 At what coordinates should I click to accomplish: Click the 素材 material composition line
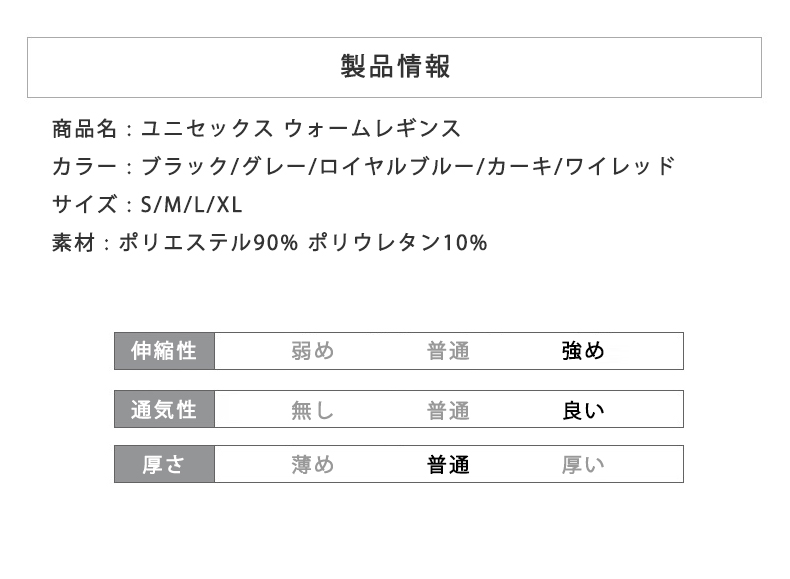269,243
